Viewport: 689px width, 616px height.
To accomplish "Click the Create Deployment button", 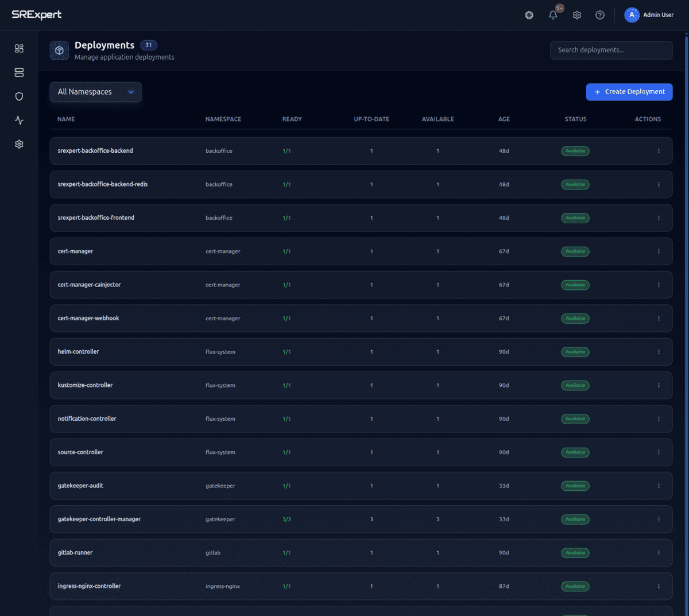I will pos(629,92).
